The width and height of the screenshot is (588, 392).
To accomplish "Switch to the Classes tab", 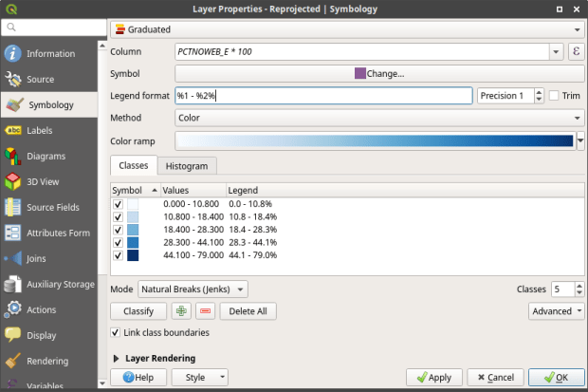I will pos(134,165).
